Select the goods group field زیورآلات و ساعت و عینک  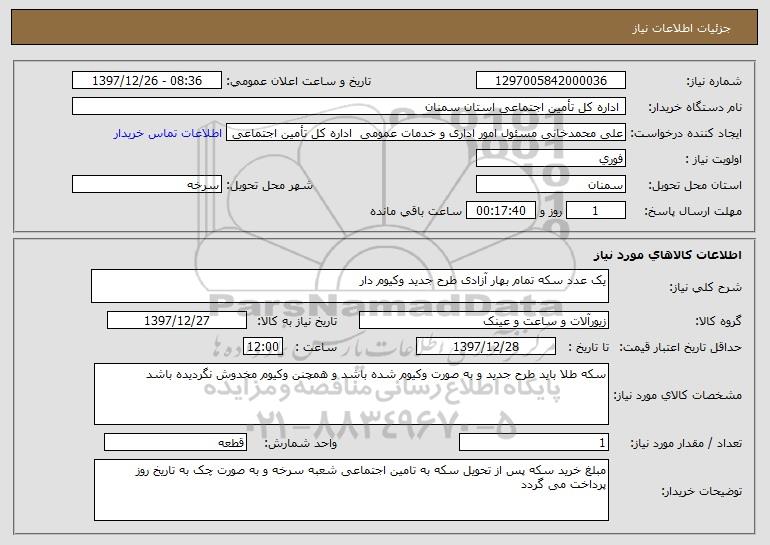tap(484, 321)
